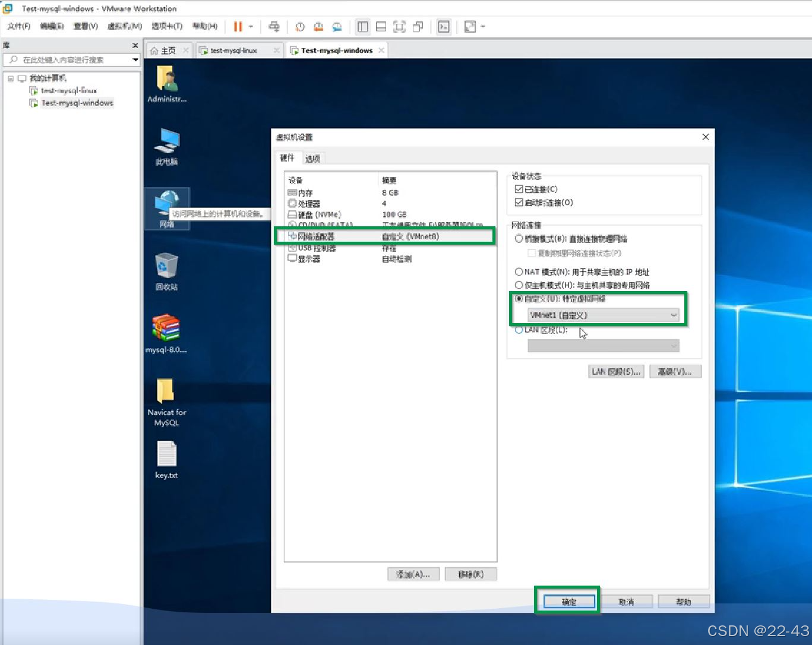812x645 pixels.
Task: Select the USB 控制器 device row
Action: [390, 248]
